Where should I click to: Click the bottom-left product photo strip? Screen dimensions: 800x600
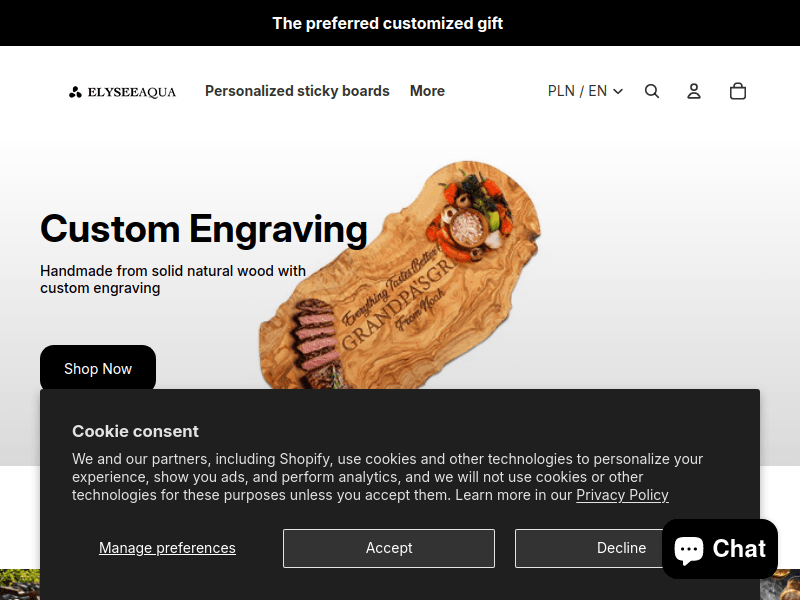click(20, 585)
